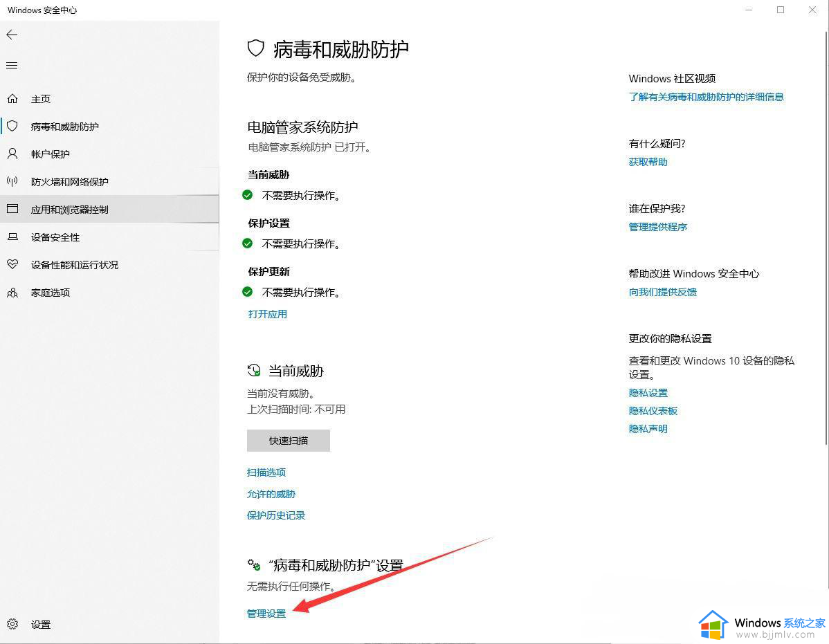Open the 允许的威胁 link
This screenshot has width=829, height=644.
click(271, 494)
